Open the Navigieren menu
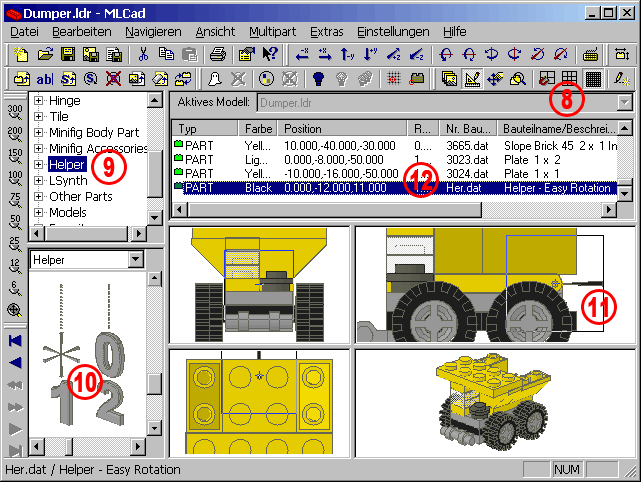The image size is (641, 482). 153,31
